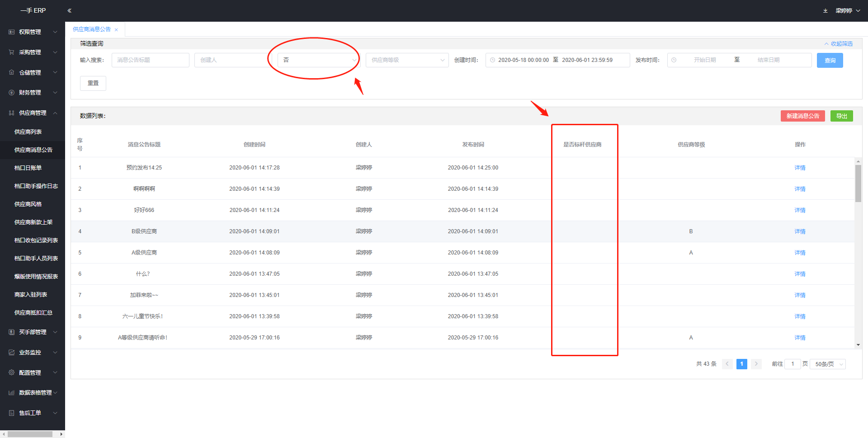Expand the 仓储管理 menu
868x438 pixels.
coord(55,72)
